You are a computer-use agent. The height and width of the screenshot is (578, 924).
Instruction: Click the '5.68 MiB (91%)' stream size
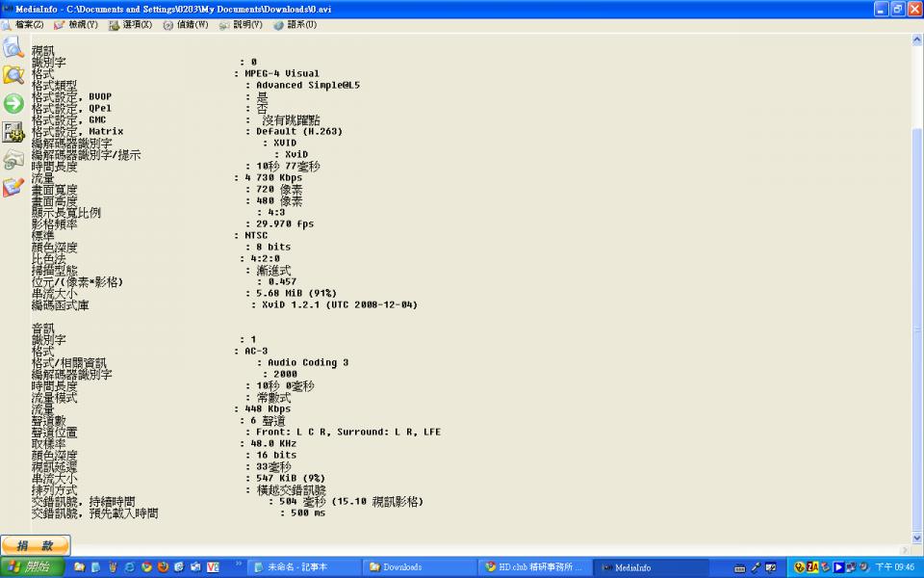point(295,293)
